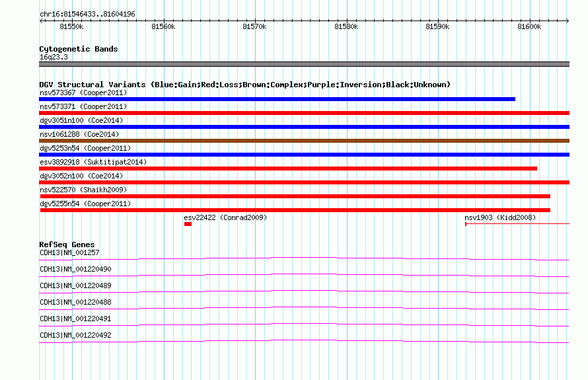
Task: Select the nsv522570 red loss bar
Action: point(295,196)
